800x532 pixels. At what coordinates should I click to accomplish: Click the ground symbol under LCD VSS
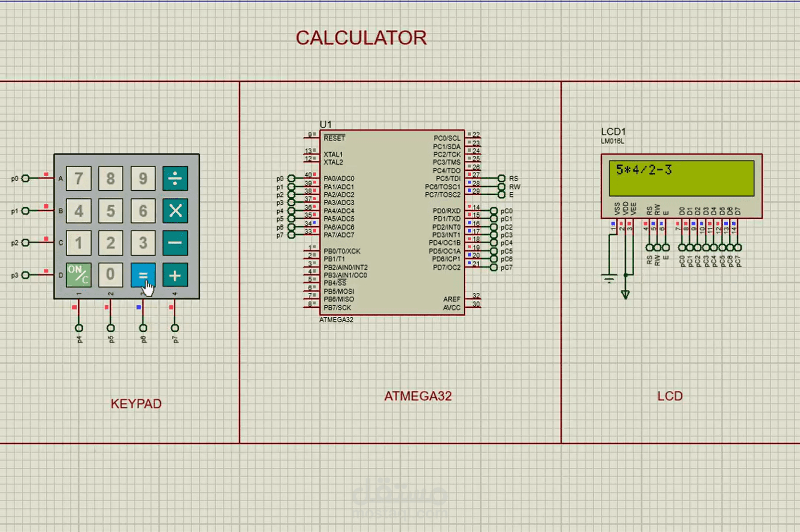(x=609, y=278)
